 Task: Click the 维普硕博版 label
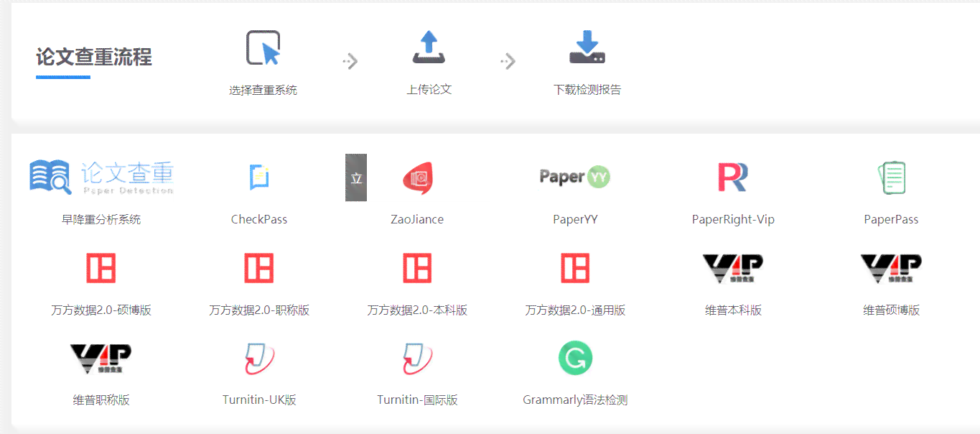coord(891,310)
